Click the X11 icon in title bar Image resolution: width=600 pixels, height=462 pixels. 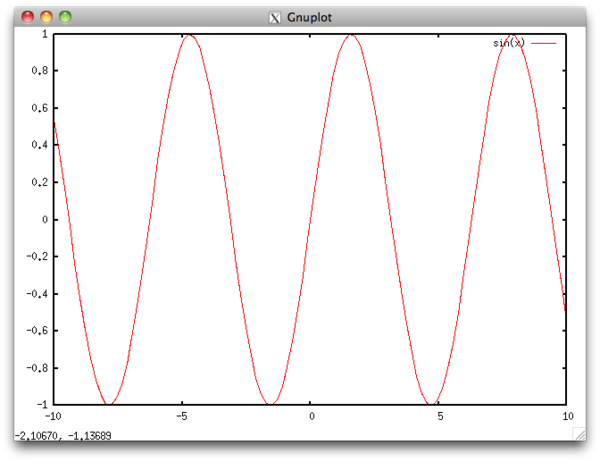point(275,18)
